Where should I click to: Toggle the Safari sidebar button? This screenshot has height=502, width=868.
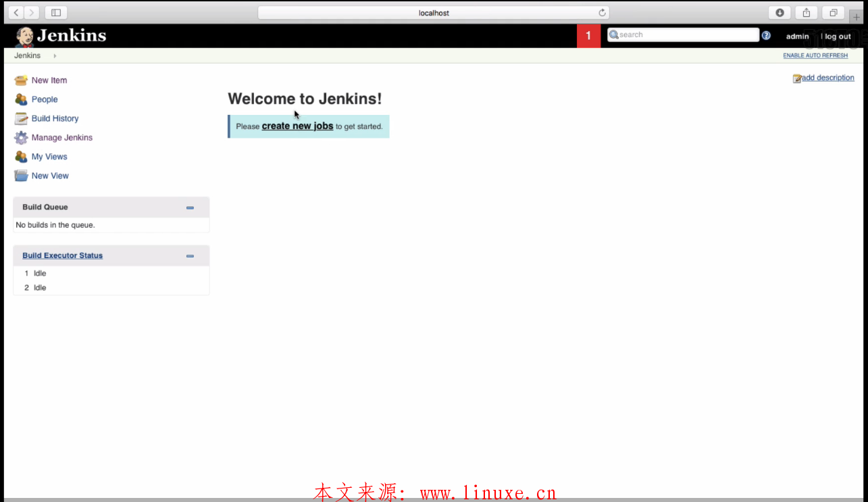[x=56, y=13]
